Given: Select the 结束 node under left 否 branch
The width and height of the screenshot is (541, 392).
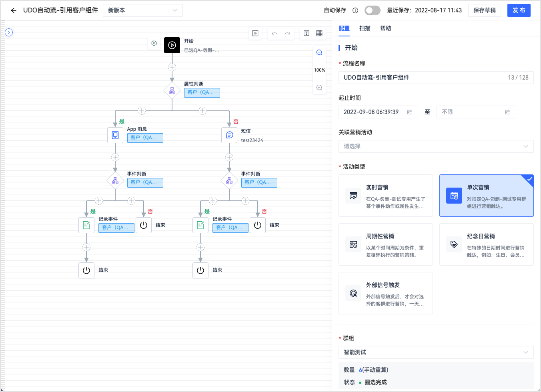Looking at the screenshot, I should click(144, 225).
